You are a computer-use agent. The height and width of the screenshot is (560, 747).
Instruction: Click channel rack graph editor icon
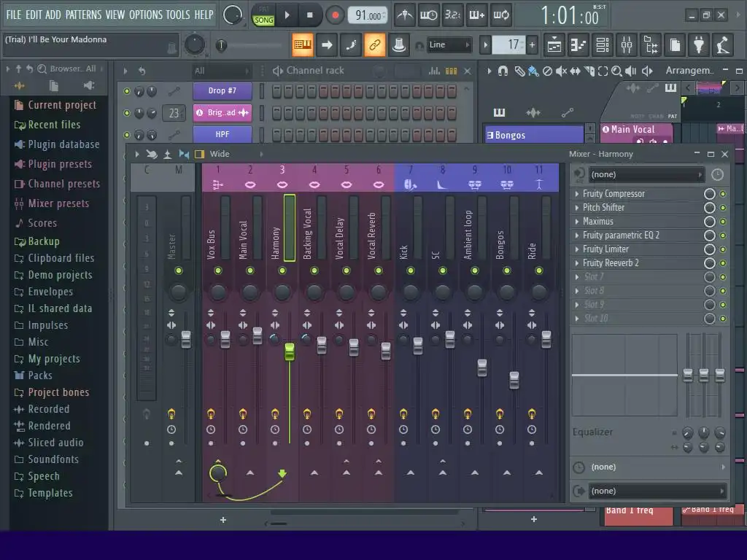(434, 71)
